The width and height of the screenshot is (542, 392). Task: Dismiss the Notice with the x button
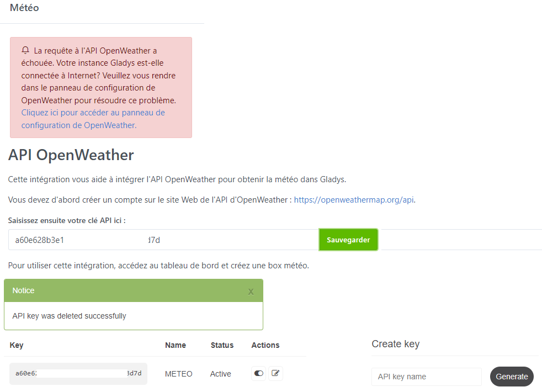coord(251,291)
